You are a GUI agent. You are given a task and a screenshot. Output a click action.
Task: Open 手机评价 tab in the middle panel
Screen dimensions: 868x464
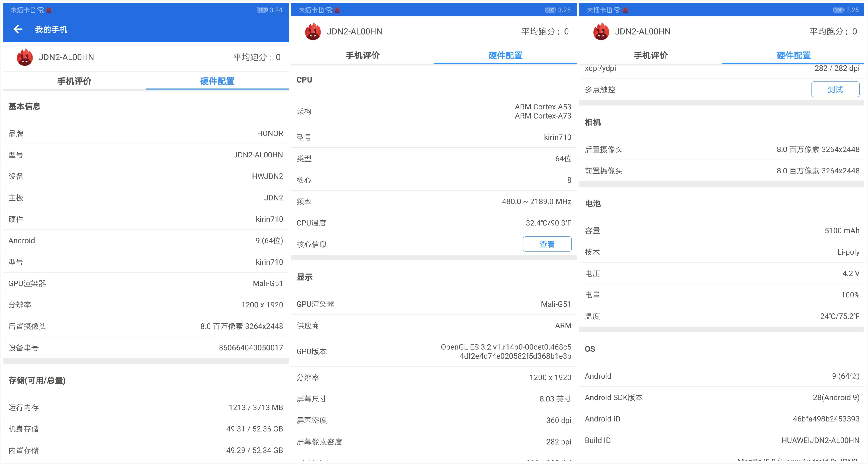click(x=362, y=55)
